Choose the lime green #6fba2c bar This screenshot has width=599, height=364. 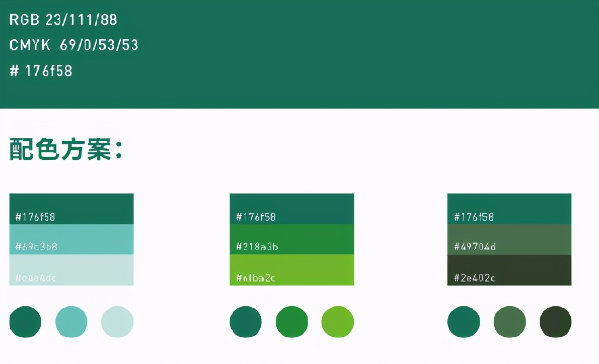pos(291,270)
